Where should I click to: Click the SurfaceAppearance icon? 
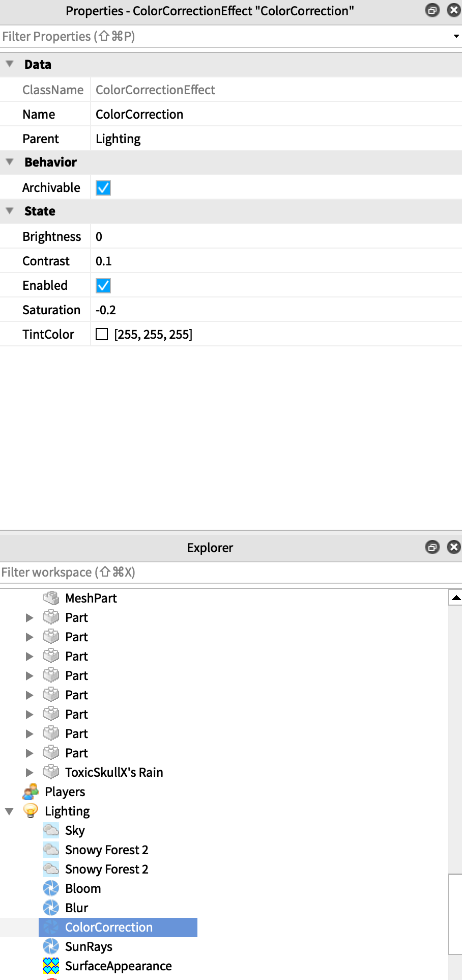[51, 966]
